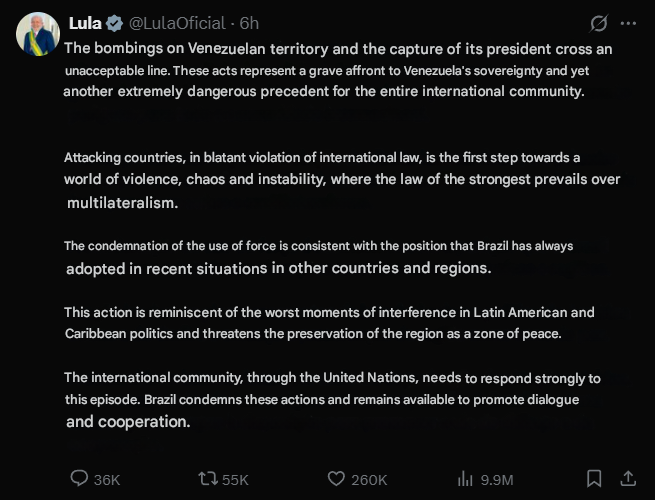Viewport: 655px width, 500px height.
Task: Click the 36K replies count
Action: 106,480
